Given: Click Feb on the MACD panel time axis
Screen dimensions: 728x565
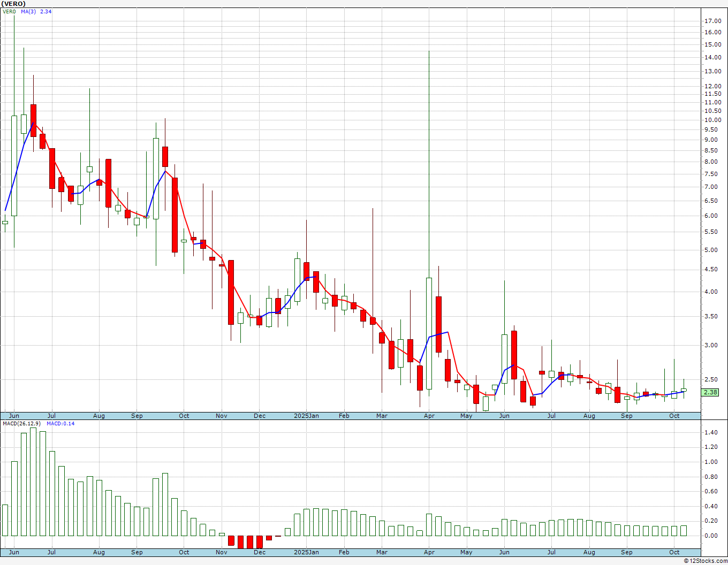Looking at the screenshot, I should coord(344,552).
